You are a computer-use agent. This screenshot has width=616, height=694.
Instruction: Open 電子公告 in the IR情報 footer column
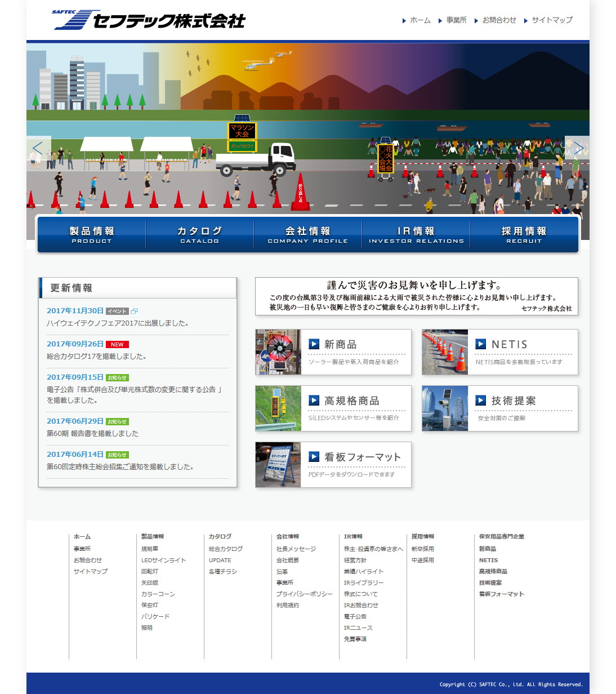[356, 616]
